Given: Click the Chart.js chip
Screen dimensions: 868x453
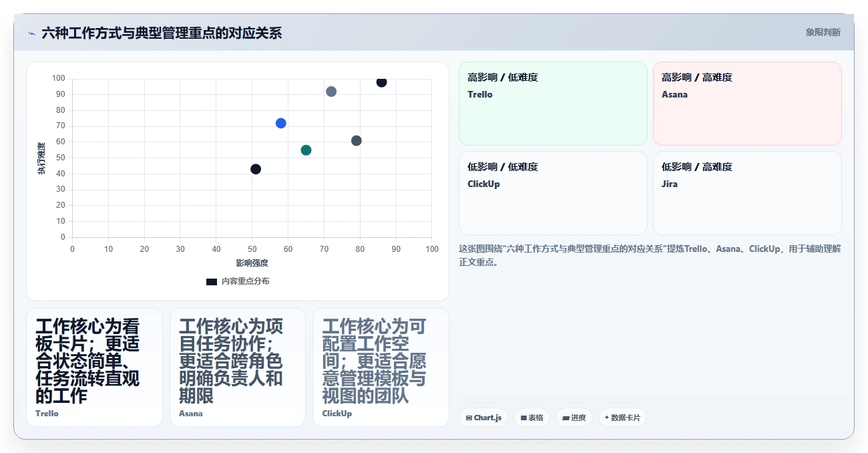Looking at the screenshot, I should click(483, 418).
